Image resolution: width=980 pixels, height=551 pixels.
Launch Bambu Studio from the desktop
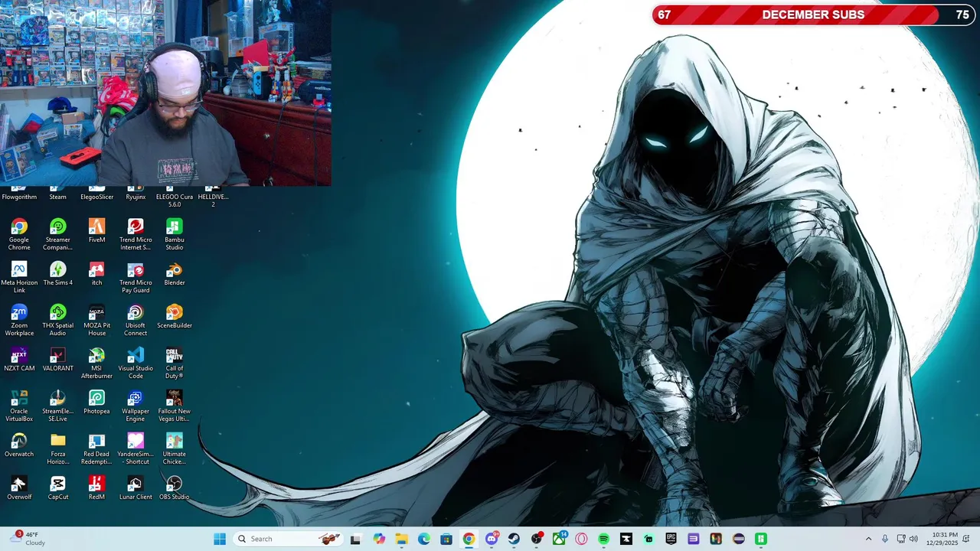coord(175,234)
